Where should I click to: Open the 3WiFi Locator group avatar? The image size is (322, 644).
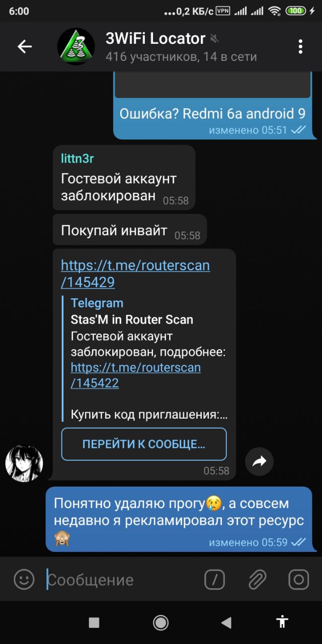click(x=76, y=47)
